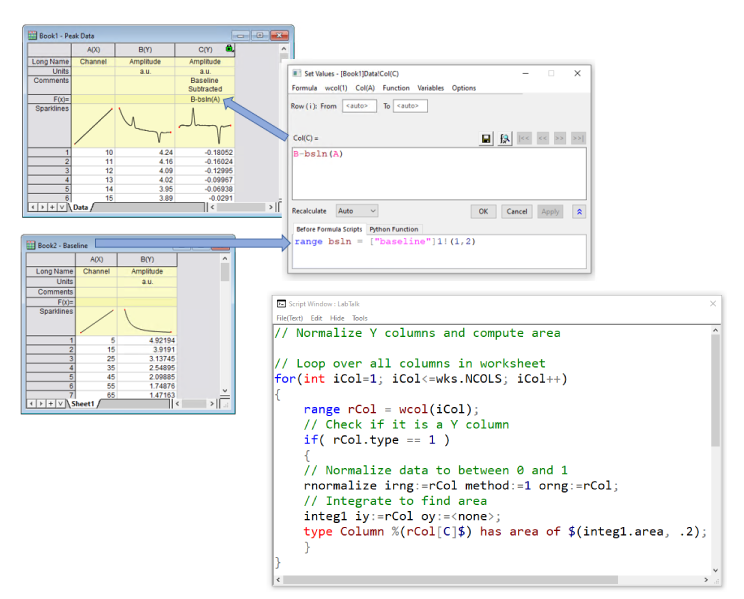Close the Set Values dialog

point(577,73)
